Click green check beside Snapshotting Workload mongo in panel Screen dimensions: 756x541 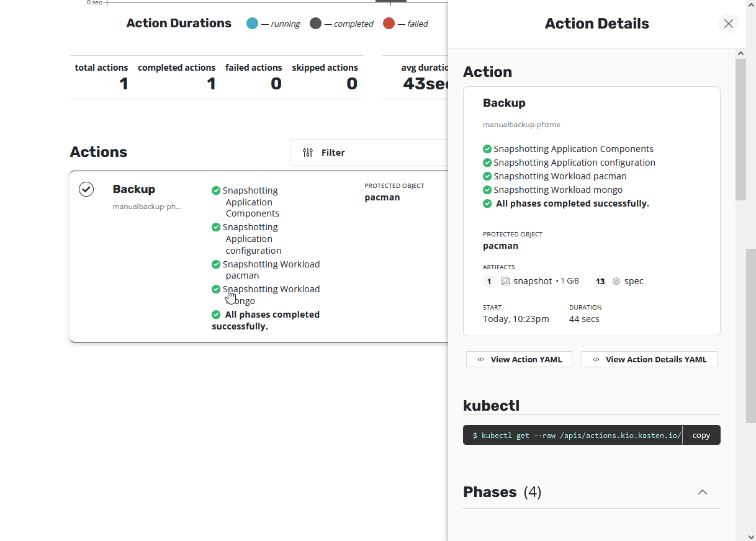(487, 190)
